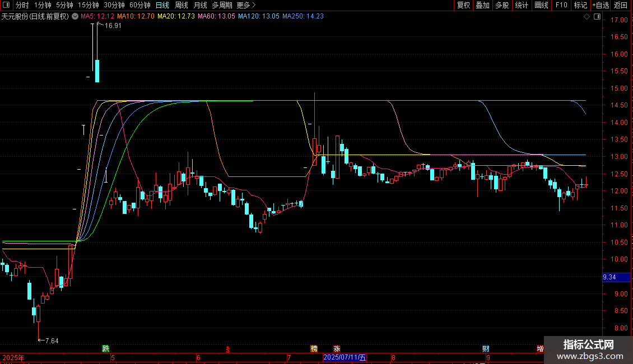The image size is (633, 364).
Task: Click the 7.64 low price annotation
Action: click(52, 341)
